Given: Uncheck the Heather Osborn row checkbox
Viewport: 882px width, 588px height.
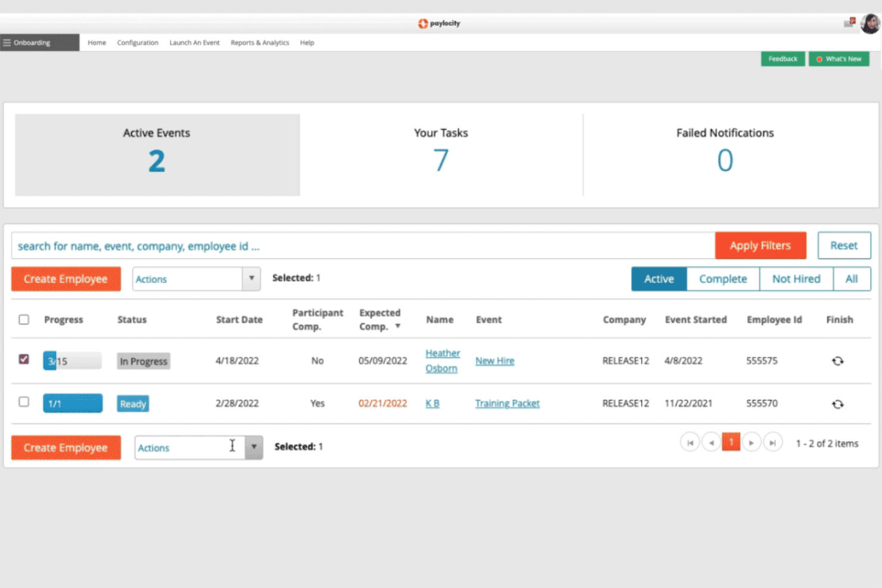Looking at the screenshot, I should pos(24,359).
